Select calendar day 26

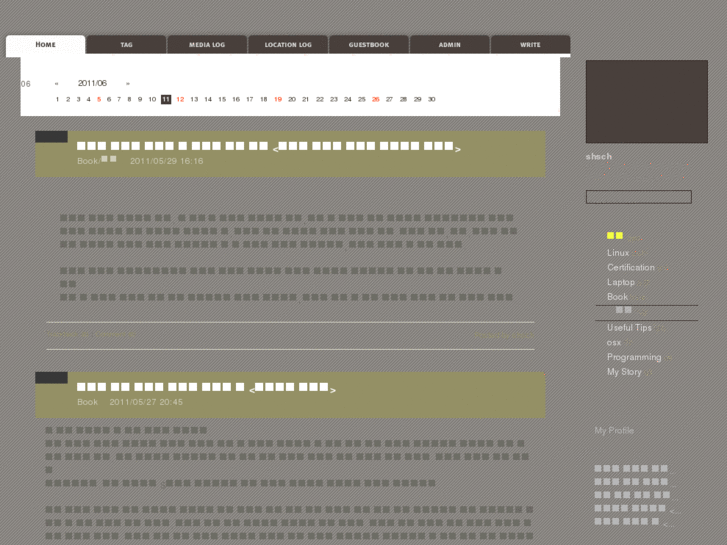point(376,99)
